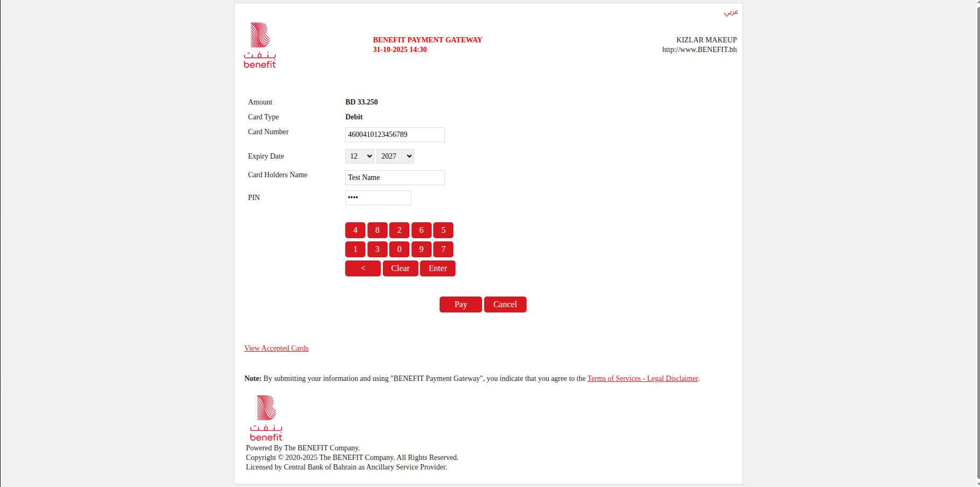Tap keypad digit 8
The height and width of the screenshot is (487, 980).
tap(378, 230)
